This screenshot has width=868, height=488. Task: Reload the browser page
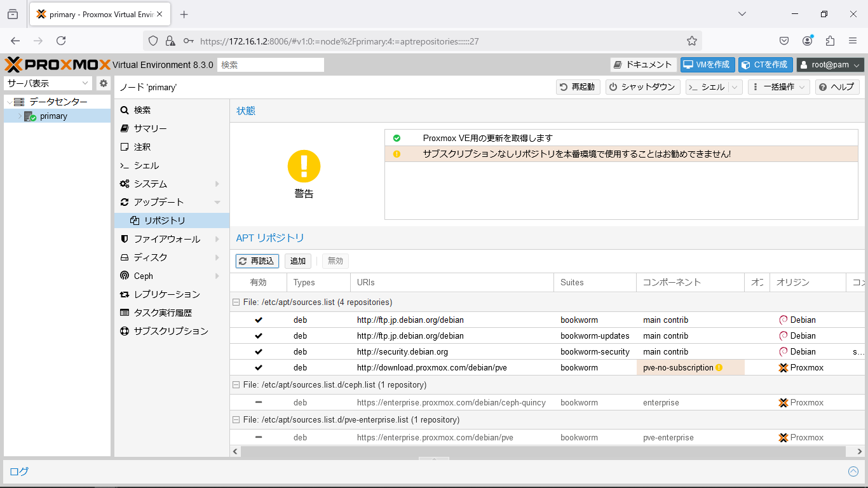click(61, 41)
